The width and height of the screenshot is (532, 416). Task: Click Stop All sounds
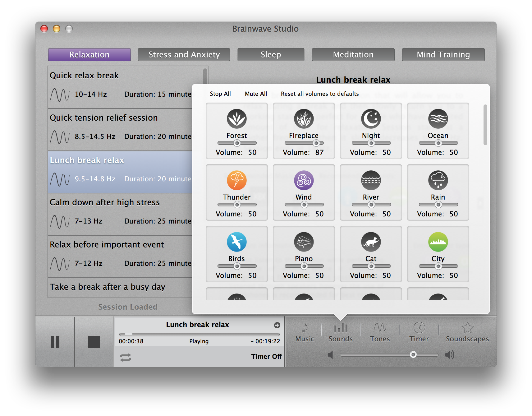point(220,94)
